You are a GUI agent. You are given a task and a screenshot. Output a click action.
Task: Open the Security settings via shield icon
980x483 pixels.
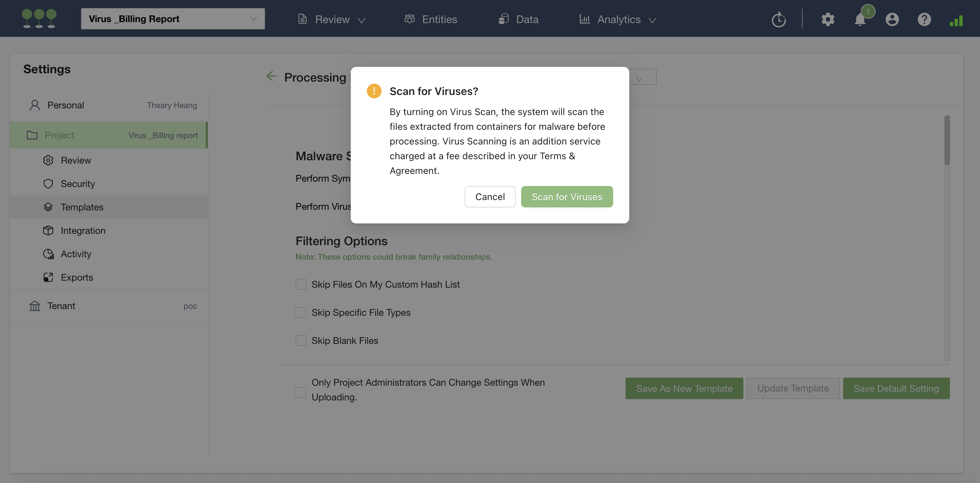(48, 183)
